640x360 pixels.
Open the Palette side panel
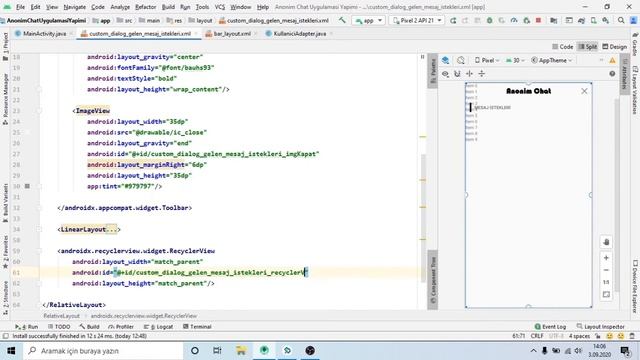433,72
